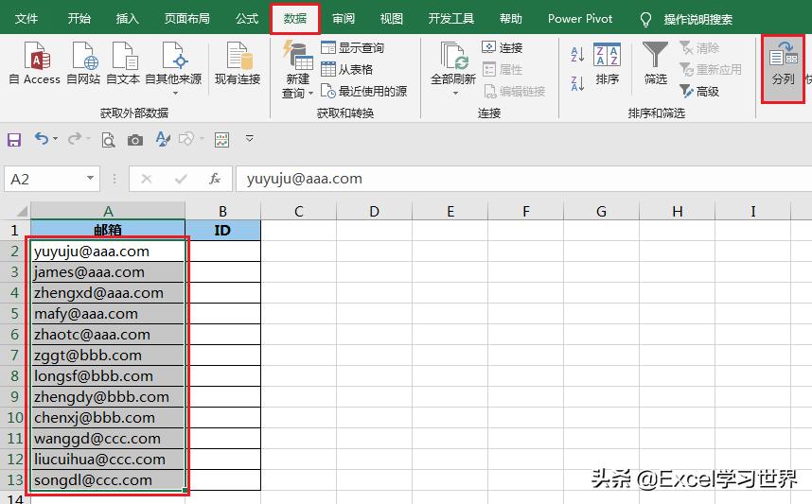The height and width of the screenshot is (504, 812).
Task: Click Existing Connections (现有连接) icon
Action: (x=238, y=63)
